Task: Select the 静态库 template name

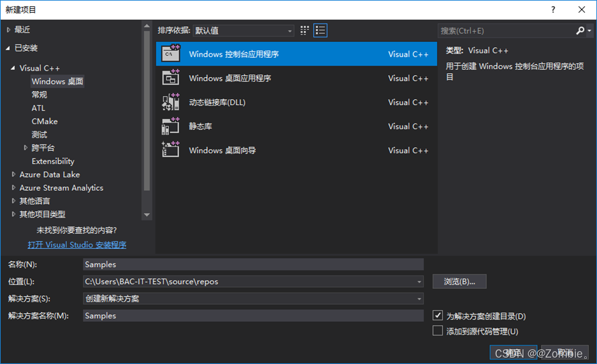Action: (x=200, y=126)
